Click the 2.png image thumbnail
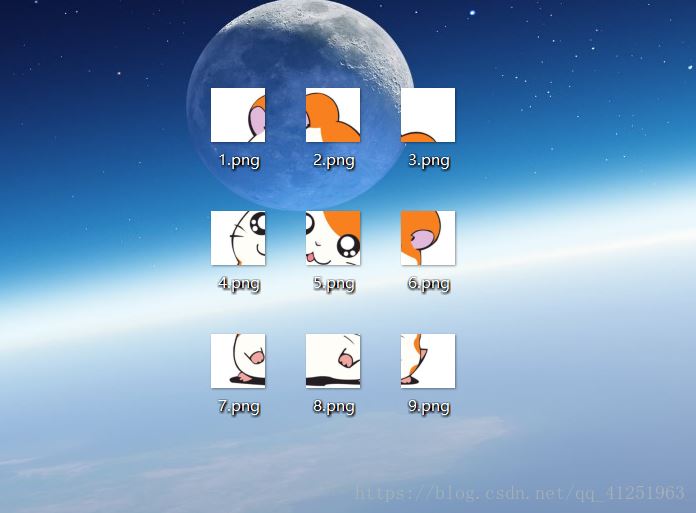 333,115
